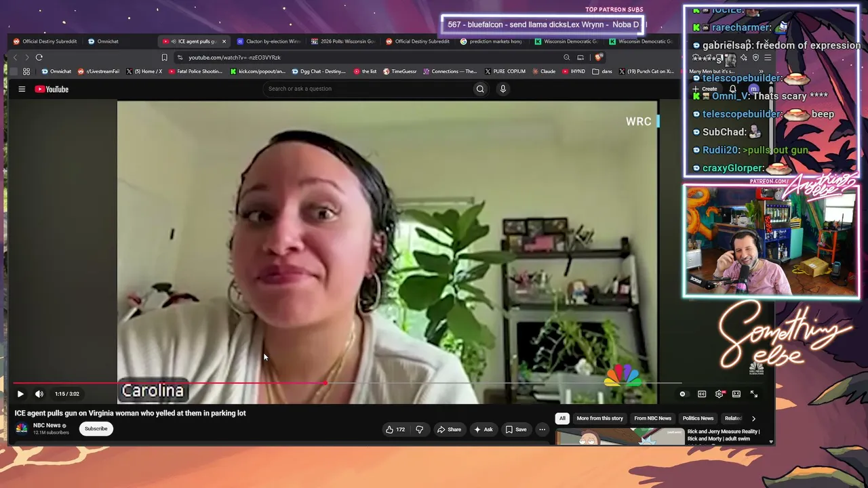Open the zoom magnifier in the address bar
This screenshot has height=488, width=868.
(x=566, y=58)
